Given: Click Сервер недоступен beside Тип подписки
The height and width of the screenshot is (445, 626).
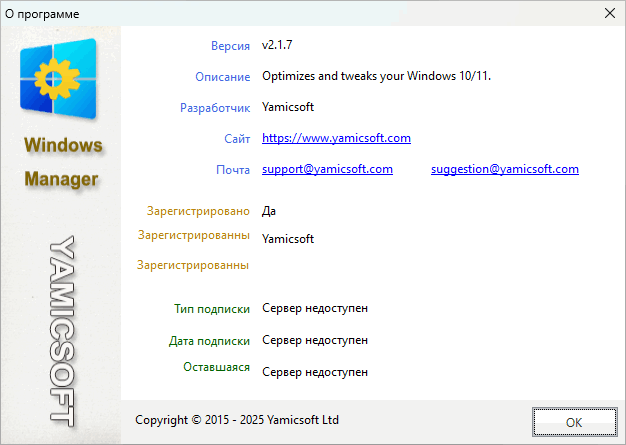Looking at the screenshot, I should click(315, 308).
